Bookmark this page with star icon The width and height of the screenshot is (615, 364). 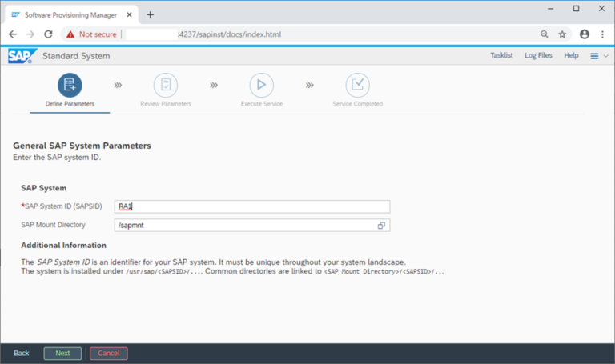tap(563, 34)
